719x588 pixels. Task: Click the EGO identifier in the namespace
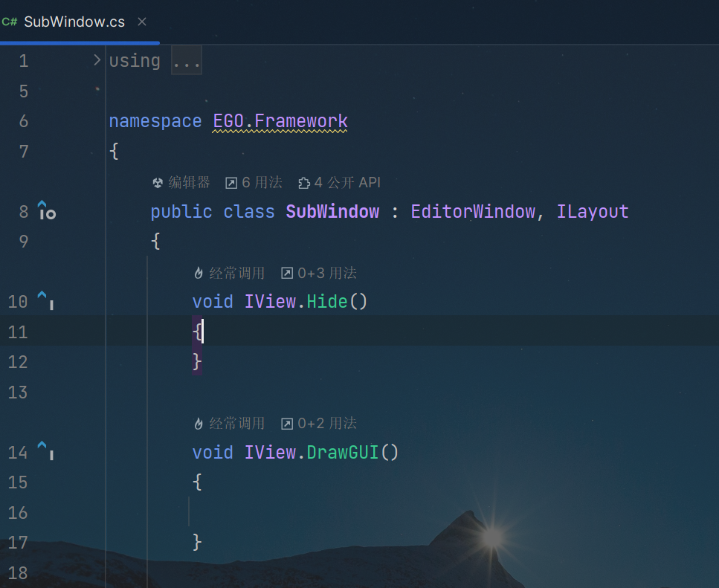[x=228, y=121]
